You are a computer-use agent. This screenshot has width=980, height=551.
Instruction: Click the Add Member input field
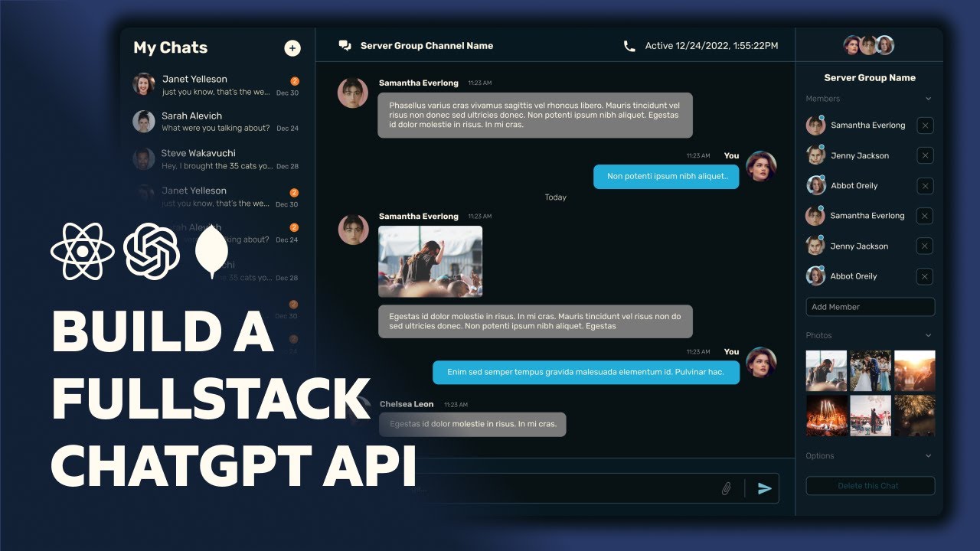click(x=870, y=307)
